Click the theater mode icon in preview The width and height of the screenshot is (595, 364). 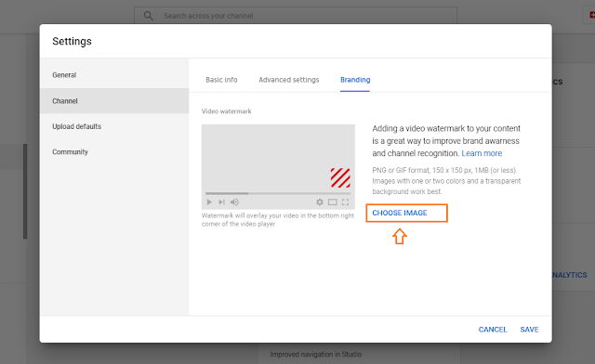point(333,202)
